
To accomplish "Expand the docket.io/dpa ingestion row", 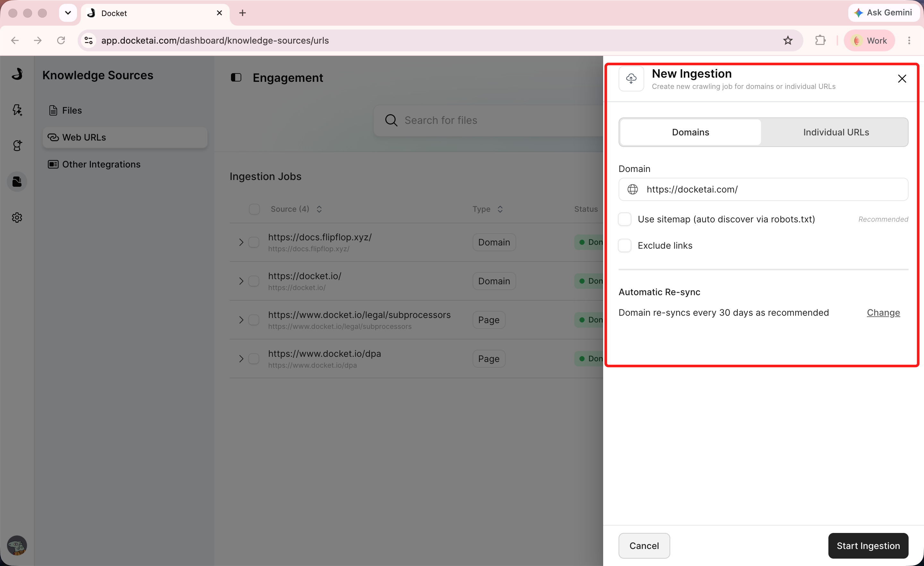I will click(x=241, y=359).
